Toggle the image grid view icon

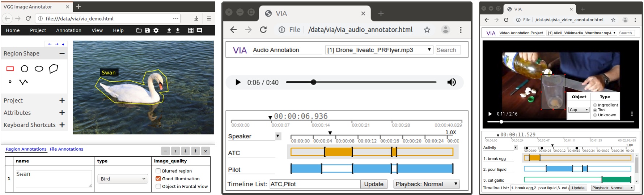pyautogui.click(x=191, y=30)
